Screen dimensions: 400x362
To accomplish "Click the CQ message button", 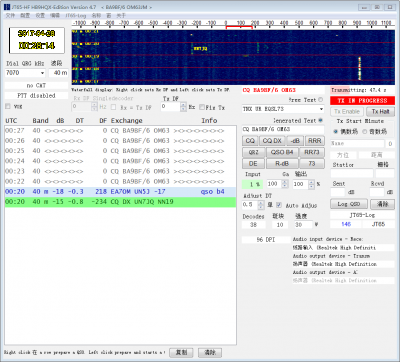I will [250, 141].
